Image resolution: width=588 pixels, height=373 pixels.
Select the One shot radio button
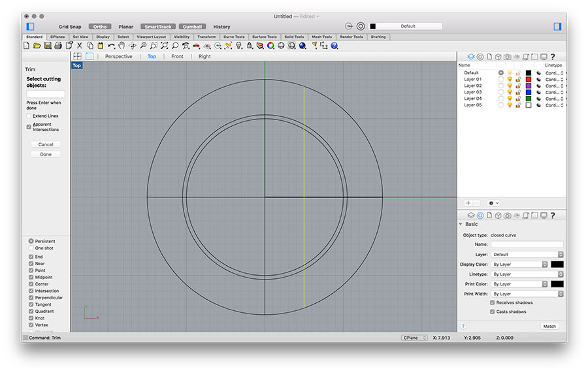[31, 248]
